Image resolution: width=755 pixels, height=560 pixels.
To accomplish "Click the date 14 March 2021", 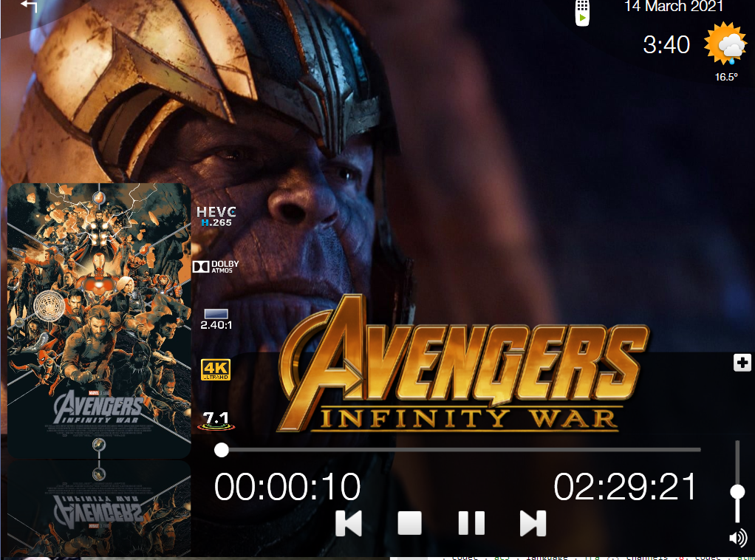I will [674, 6].
